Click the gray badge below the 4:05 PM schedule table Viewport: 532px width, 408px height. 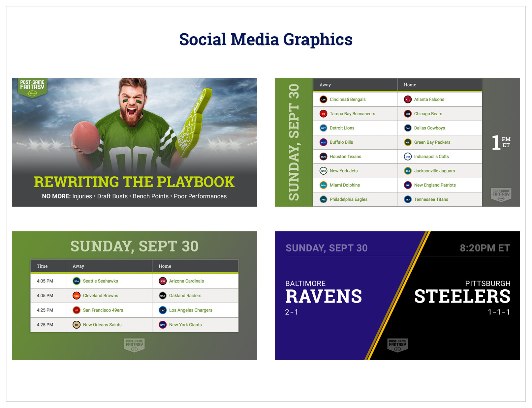(x=134, y=345)
